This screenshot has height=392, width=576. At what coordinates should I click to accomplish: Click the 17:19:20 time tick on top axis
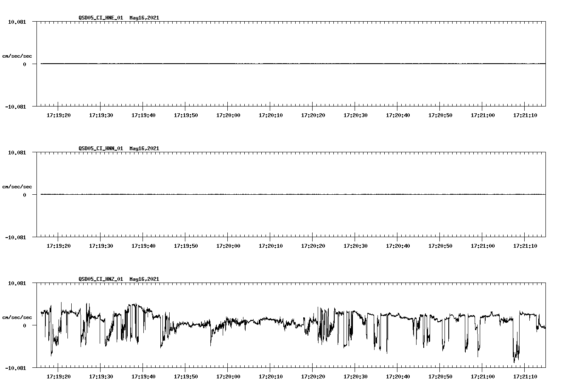point(59,115)
